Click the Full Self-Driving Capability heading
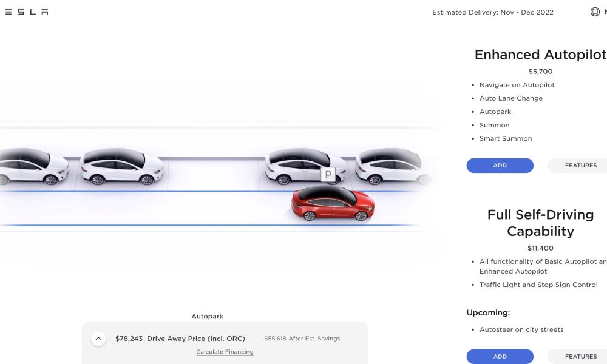The height and width of the screenshot is (364, 607). coord(540,223)
